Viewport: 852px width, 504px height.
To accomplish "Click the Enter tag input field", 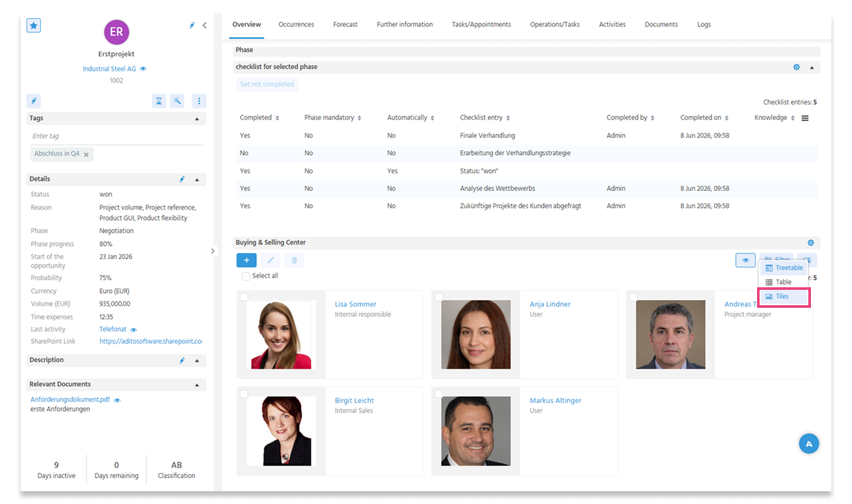I will pyautogui.click(x=116, y=136).
